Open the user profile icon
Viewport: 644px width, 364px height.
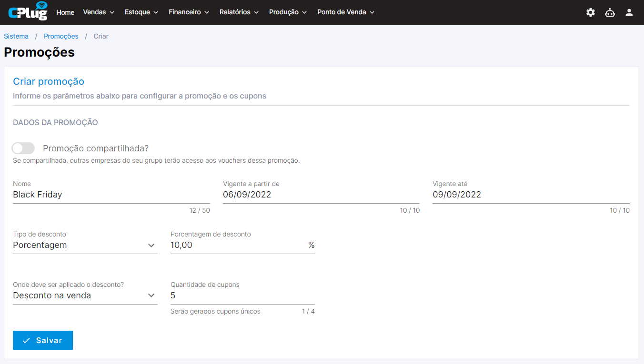click(629, 12)
